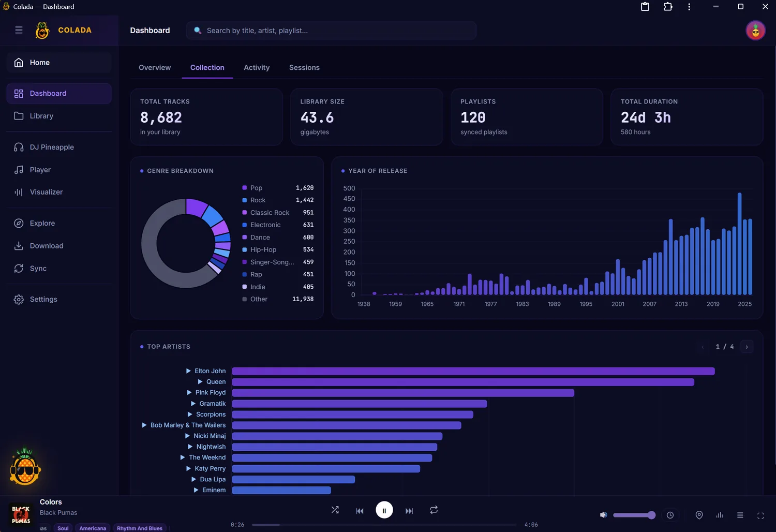Skip to previous track
The width and height of the screenshot is (776, 532).
click(x=360, y=511)
